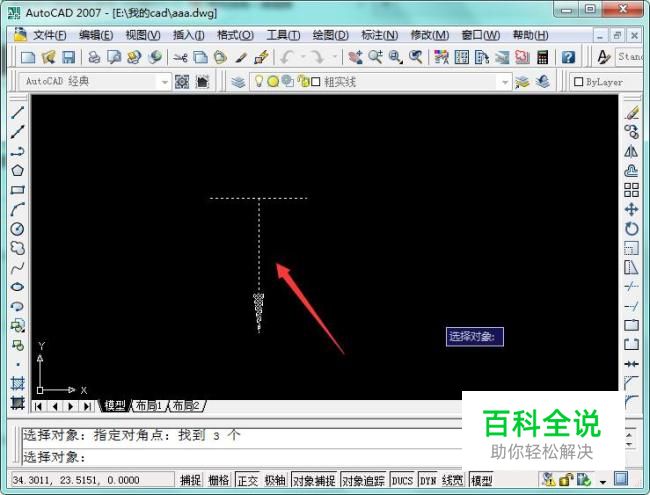The width and height of the screenshot is (650, 495).
Task: Open the Help question-mark icon
Action: [x=568, y=57]
